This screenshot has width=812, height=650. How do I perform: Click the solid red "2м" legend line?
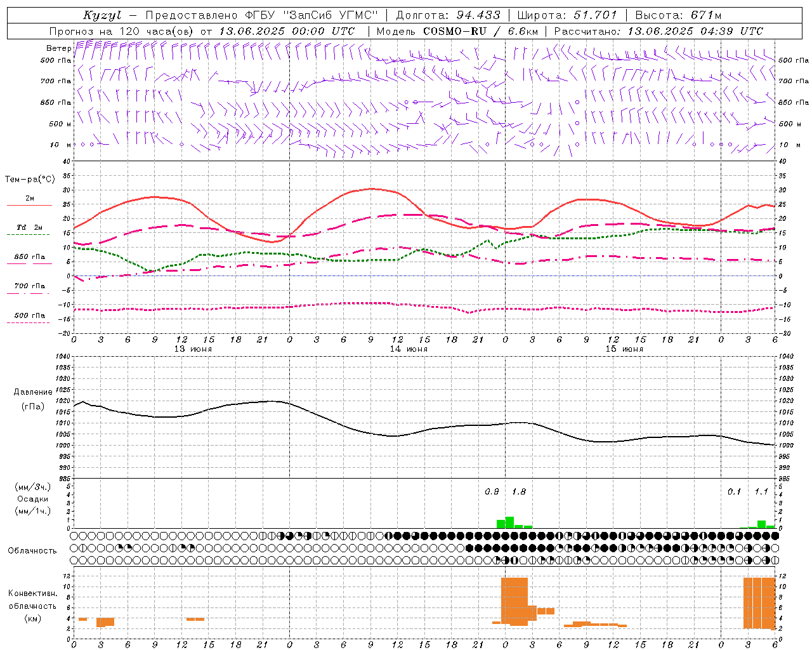click(29, 206)
